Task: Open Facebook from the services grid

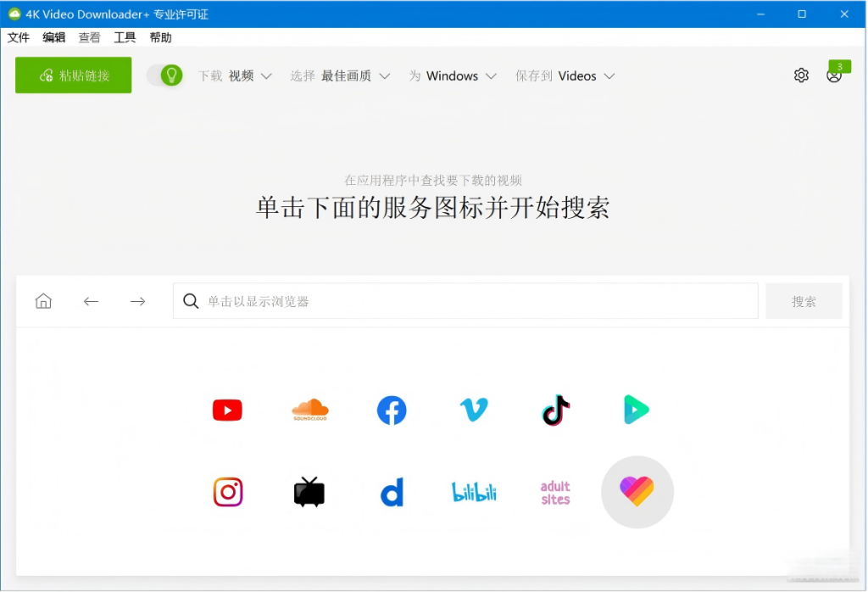Action: [391, 410]
